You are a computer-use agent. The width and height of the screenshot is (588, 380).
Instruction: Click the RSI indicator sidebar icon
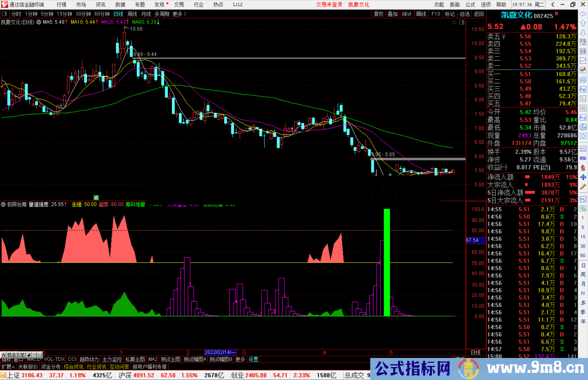click(x=583, y=158)
